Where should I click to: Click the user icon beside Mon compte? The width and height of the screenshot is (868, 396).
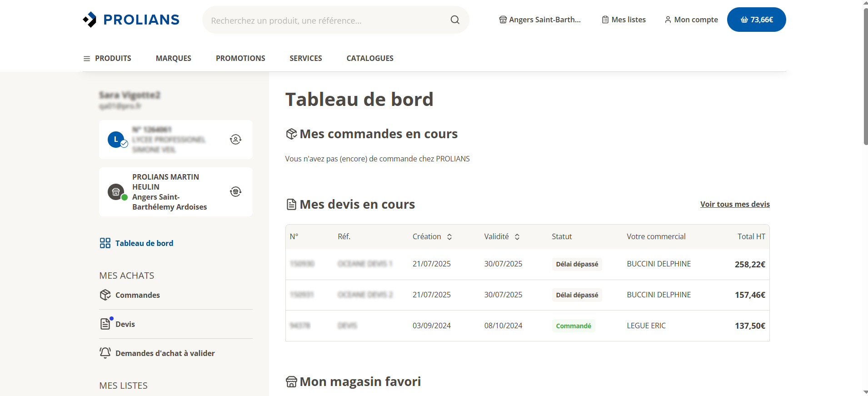[668, 20]
